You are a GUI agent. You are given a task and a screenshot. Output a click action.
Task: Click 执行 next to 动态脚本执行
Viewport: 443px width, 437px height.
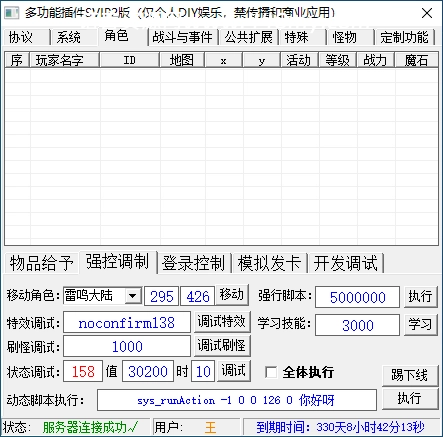point(410,398)
